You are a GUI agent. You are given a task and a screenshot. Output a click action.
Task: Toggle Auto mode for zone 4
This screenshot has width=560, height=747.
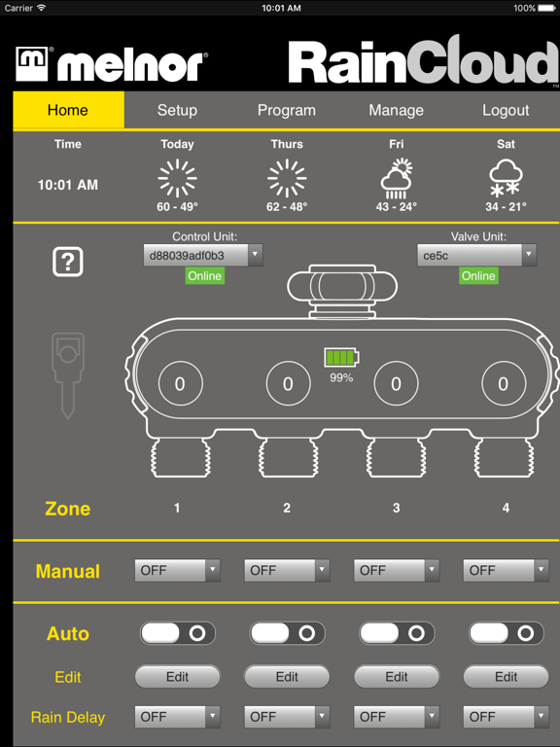(x=507, y=633)
